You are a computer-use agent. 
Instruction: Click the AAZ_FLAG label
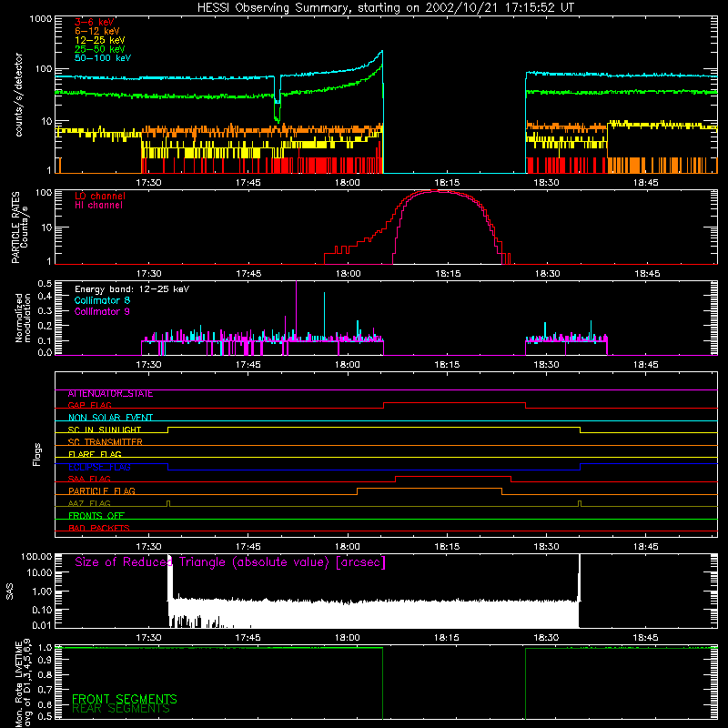tap(89, 504)
